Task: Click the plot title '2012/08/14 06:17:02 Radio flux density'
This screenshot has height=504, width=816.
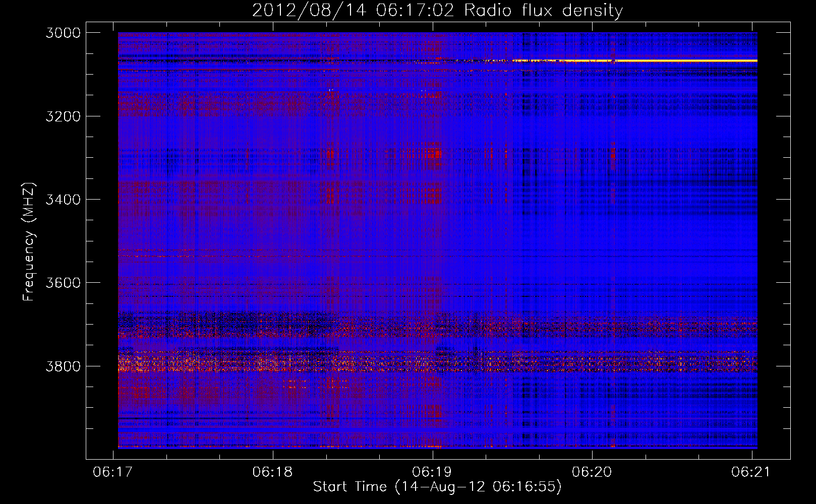Action: [437, 10]
